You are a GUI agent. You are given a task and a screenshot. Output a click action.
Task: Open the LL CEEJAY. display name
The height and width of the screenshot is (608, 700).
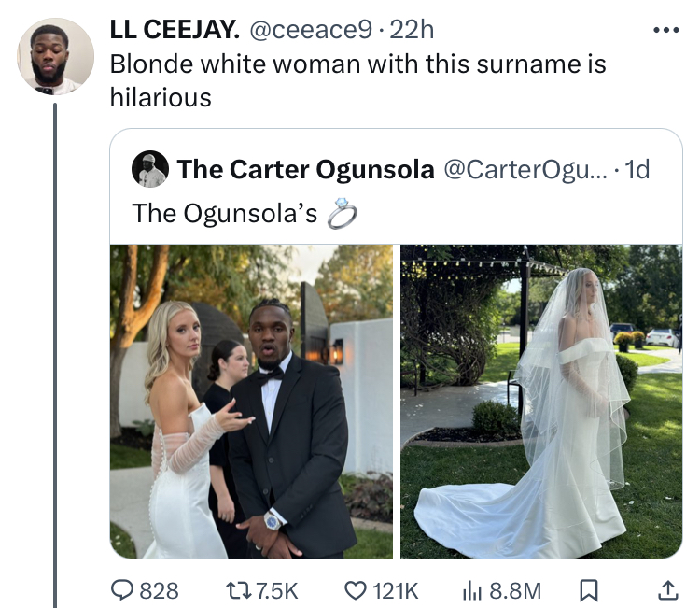174,30
